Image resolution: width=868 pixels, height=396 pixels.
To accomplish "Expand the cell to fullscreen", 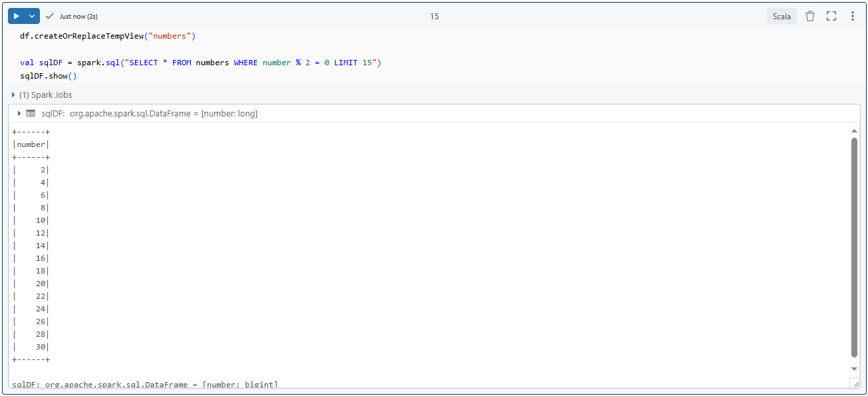I will (831, 15).
